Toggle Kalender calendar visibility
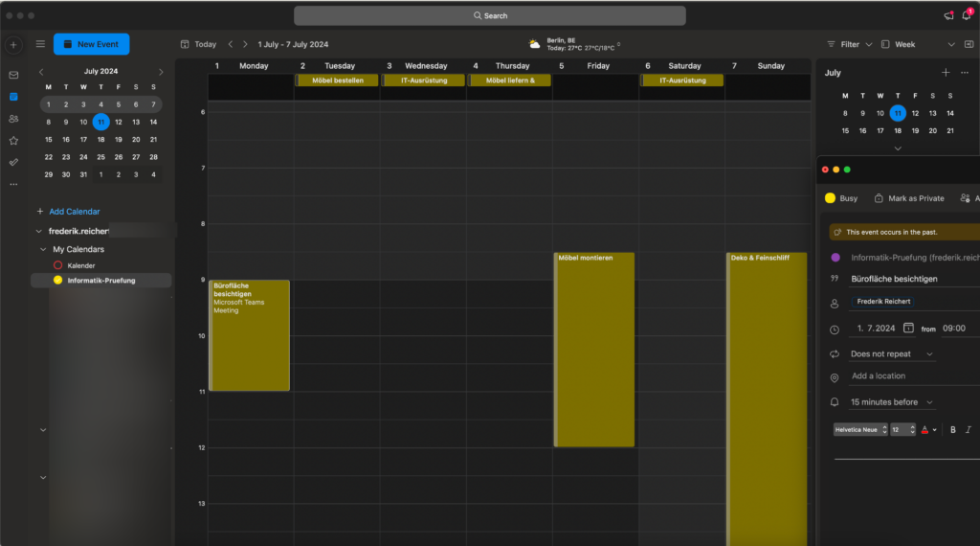Viewport: 980px width, 546px height. click(57, 265)
